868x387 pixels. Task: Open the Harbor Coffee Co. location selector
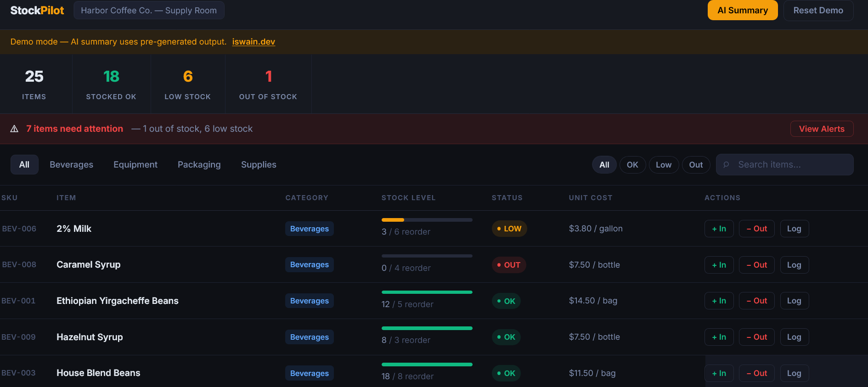(x=149, y=11)
